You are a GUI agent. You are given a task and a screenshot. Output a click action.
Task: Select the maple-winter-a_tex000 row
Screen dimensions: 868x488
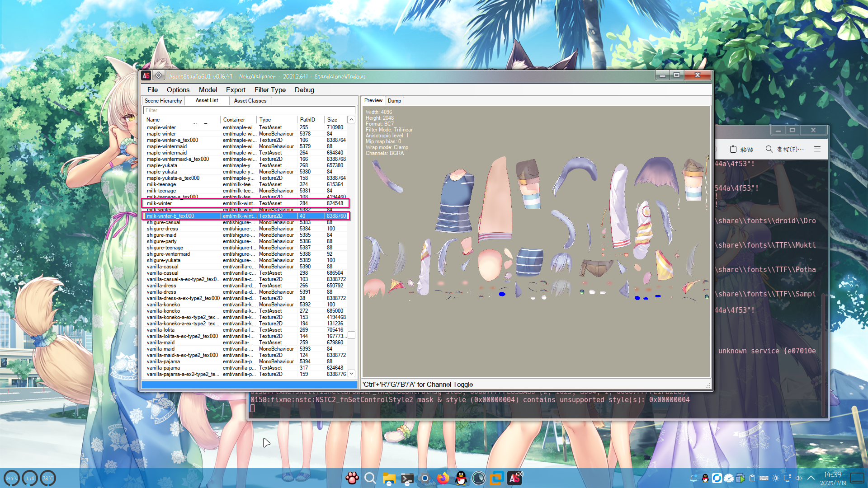coord(245,140)
